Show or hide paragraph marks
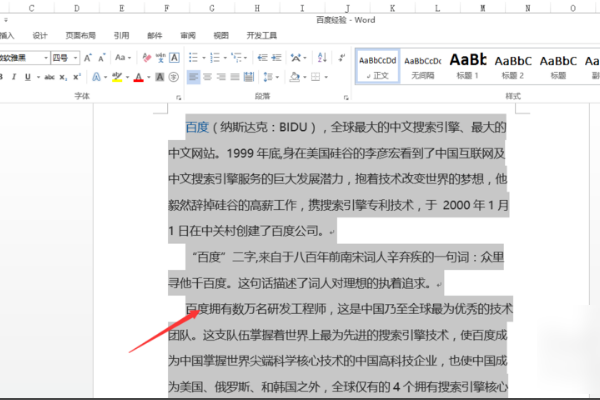 (x=342, y=58)
